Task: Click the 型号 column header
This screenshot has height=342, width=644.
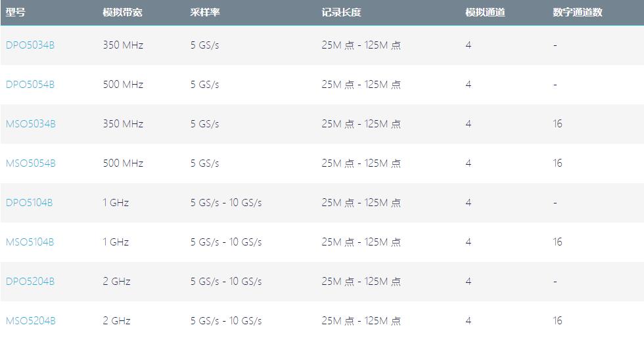Action: coord(16,12)
